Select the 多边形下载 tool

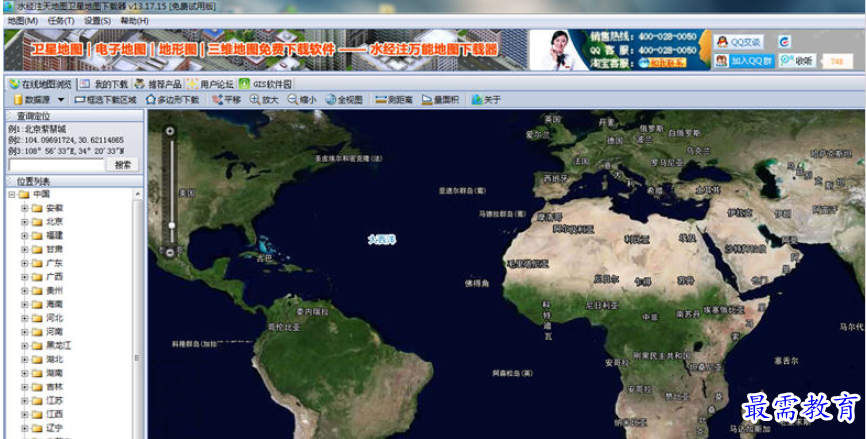tap(172, 100)
